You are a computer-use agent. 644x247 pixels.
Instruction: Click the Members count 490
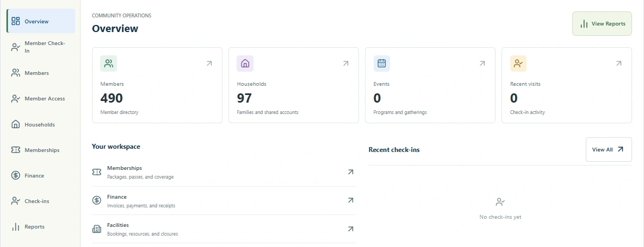point(112,98)
